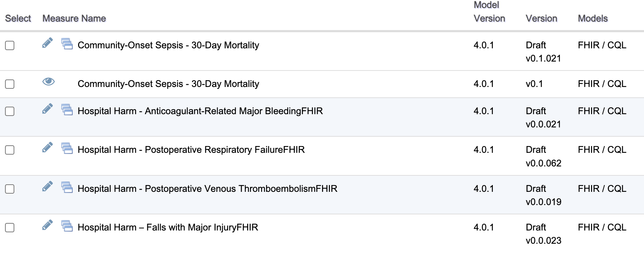Click the Model Version column header

tap(489, 11)
